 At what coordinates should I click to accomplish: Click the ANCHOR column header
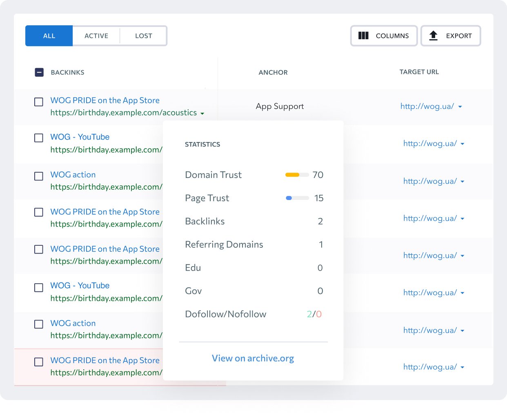pyautogui.click(x=273, y=73)
